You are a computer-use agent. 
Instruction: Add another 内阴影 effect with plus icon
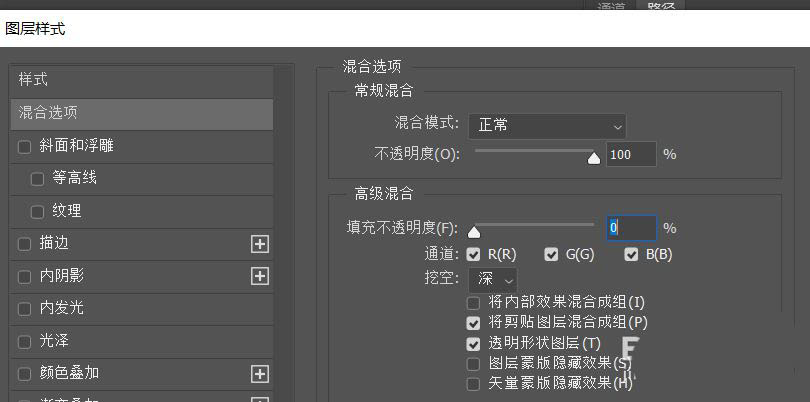pos(260,276)
